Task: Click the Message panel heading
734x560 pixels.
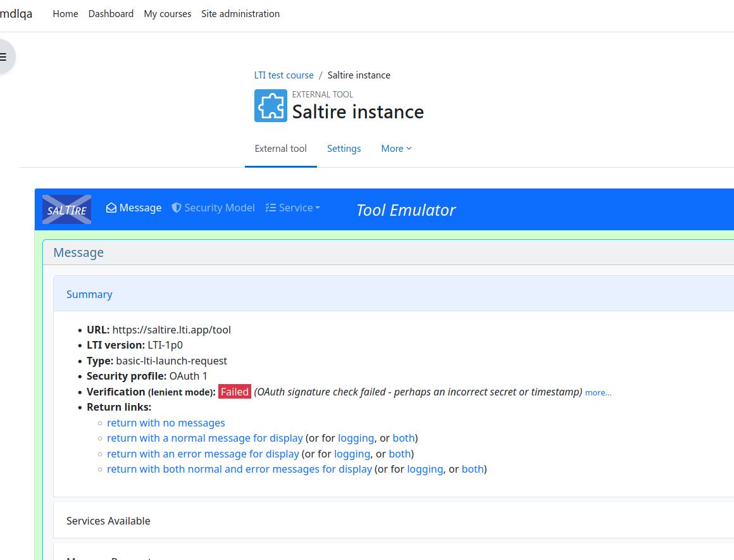Action: [78, 252]
